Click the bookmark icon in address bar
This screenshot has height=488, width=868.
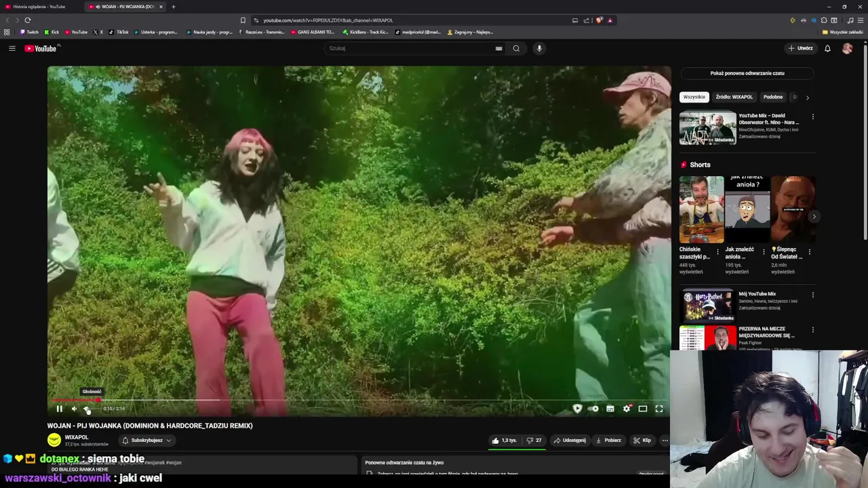(x=243, y=20)
